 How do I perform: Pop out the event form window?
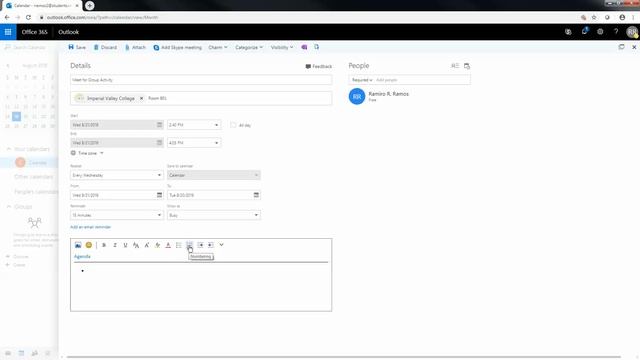622,47
